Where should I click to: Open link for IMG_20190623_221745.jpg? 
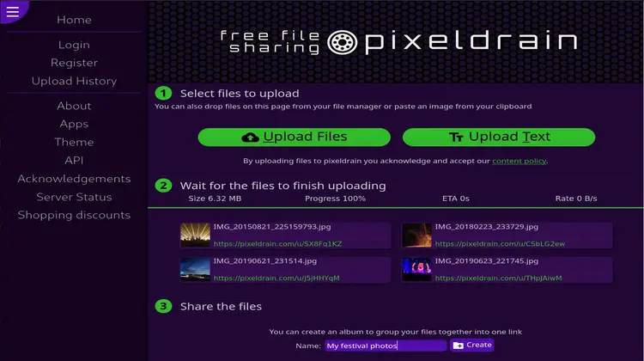[498, 278]
